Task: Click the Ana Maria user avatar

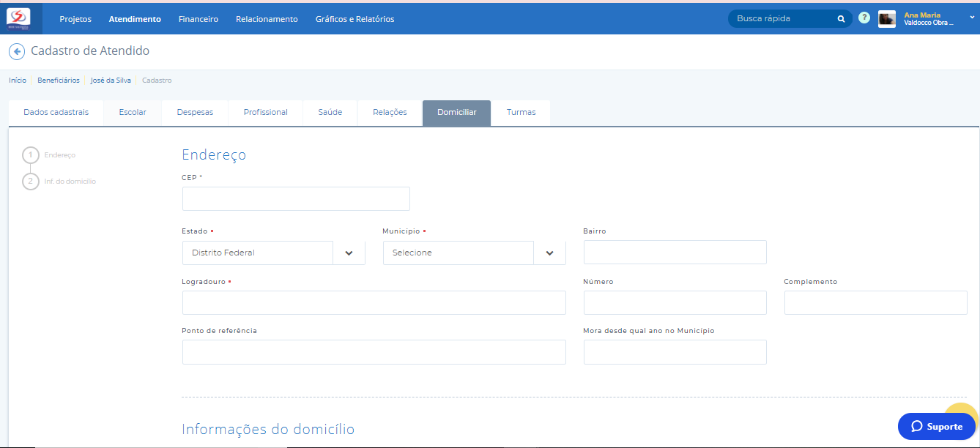Action: 887,19
